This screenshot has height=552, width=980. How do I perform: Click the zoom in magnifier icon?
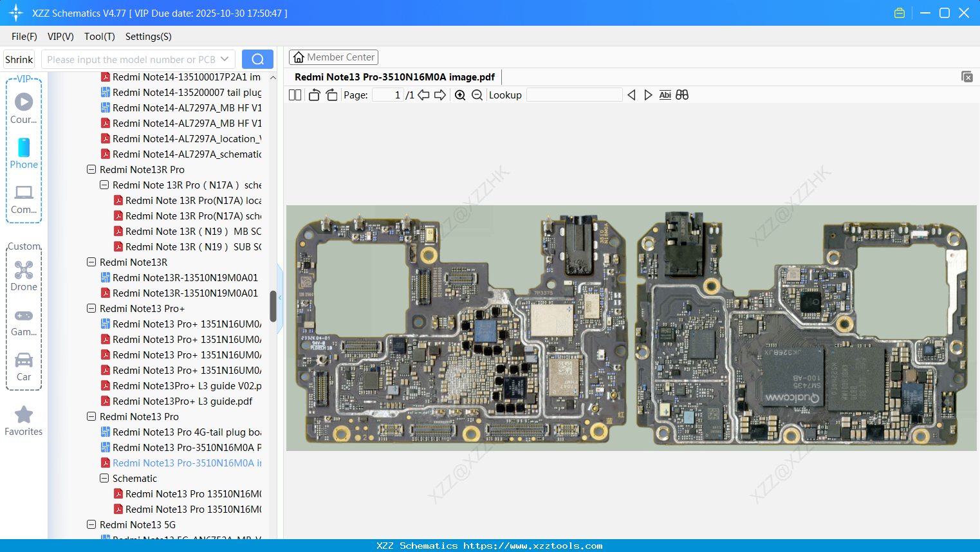pyautogui.click(x=460, y=95)
